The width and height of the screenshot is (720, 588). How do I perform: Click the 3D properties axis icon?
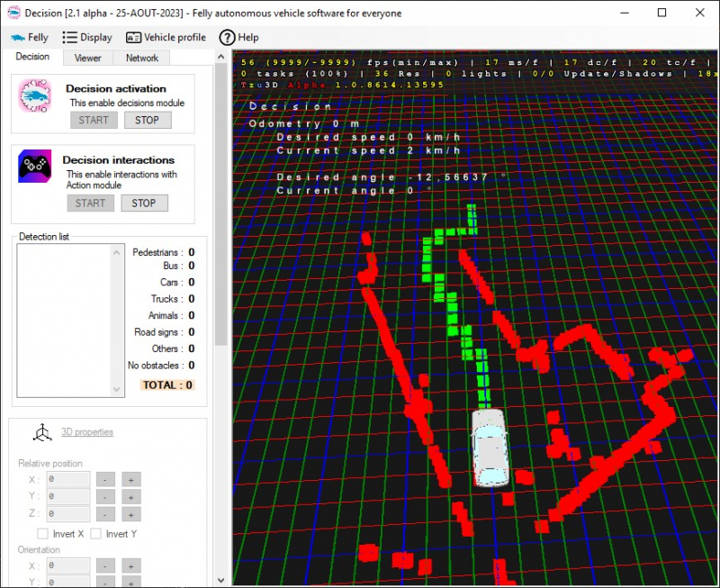pyautogui.click(x=42, y=432)
